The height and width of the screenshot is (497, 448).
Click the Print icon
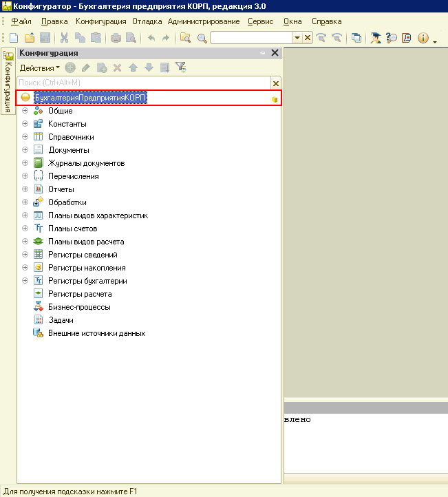click(x=116, y=38)
